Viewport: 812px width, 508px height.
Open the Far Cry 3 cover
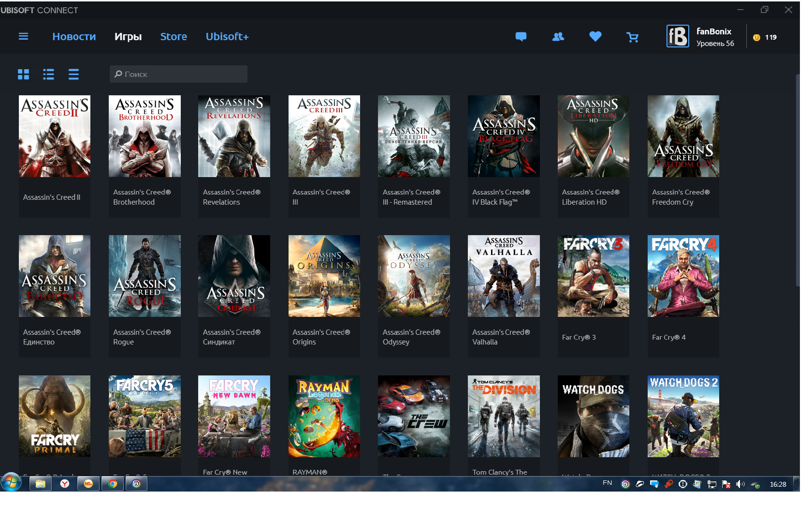(x=594, y=276)
